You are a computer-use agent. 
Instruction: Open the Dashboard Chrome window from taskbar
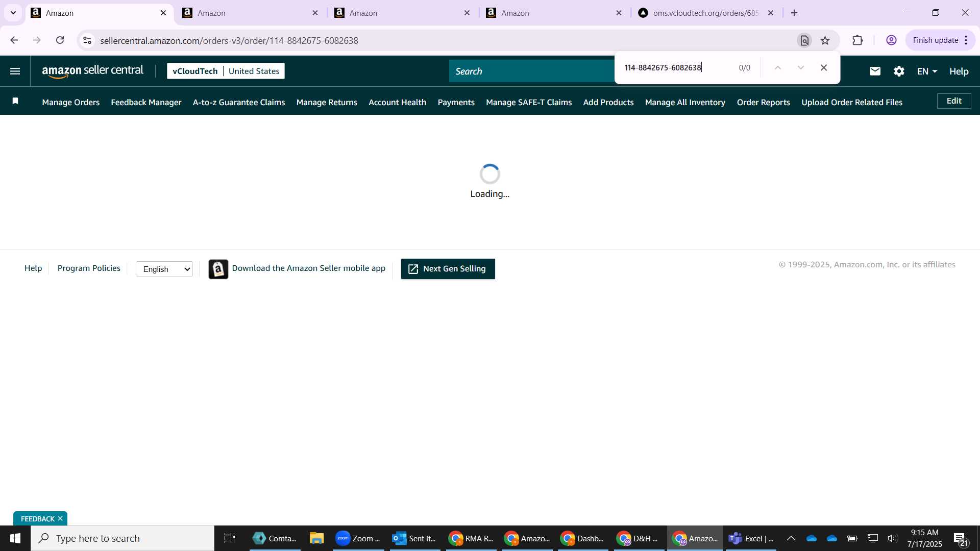582,538
